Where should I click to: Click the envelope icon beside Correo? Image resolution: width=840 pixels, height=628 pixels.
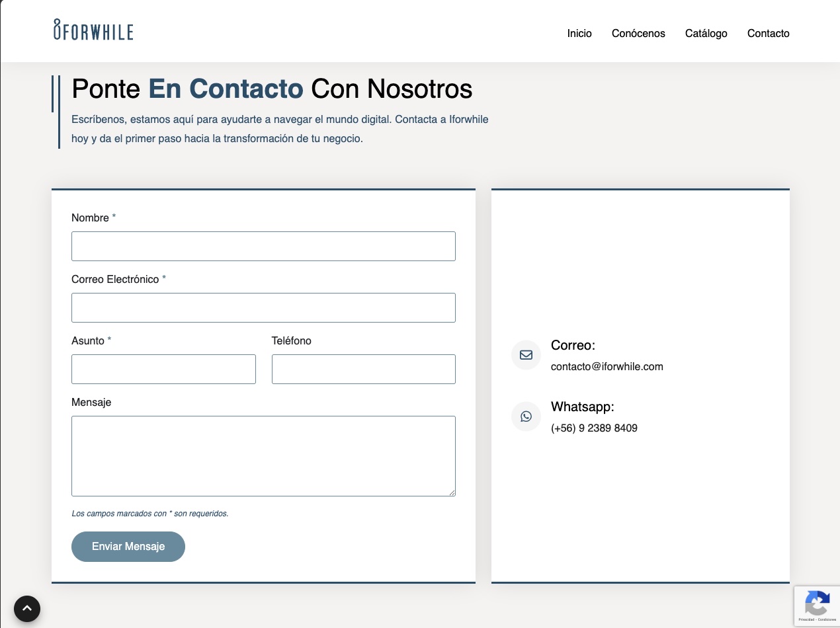(x=526, y=355)
